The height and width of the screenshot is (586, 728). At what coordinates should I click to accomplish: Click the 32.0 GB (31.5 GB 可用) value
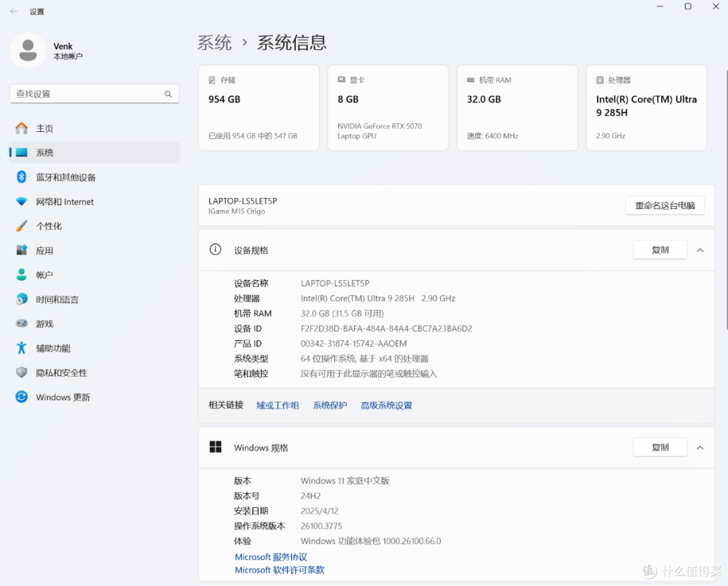coord(342,314)
